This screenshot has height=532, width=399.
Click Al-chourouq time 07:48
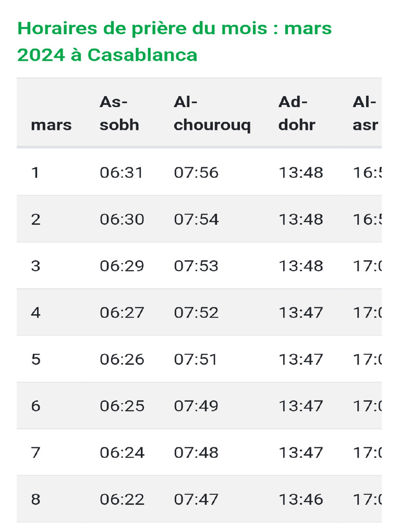(196, 453)
